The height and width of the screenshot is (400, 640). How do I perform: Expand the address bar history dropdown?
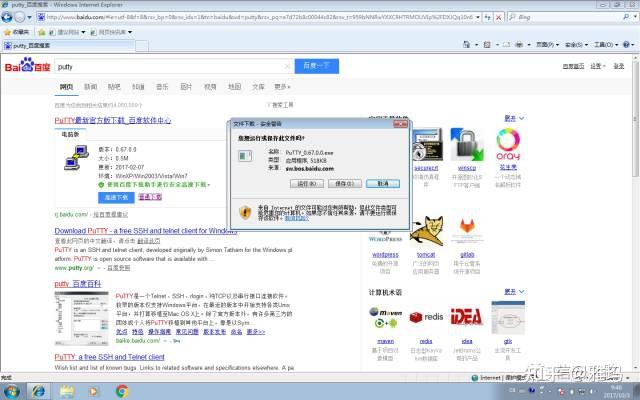point(478,17)
